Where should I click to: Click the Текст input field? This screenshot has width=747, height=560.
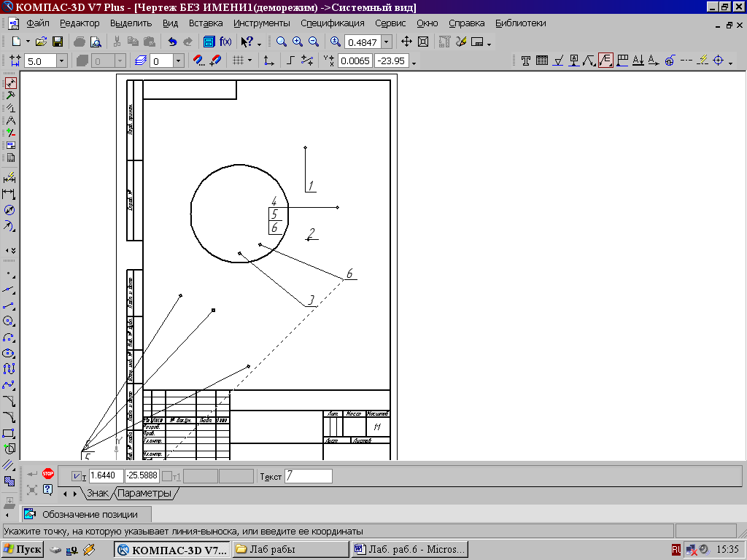(x=309, y=476)
